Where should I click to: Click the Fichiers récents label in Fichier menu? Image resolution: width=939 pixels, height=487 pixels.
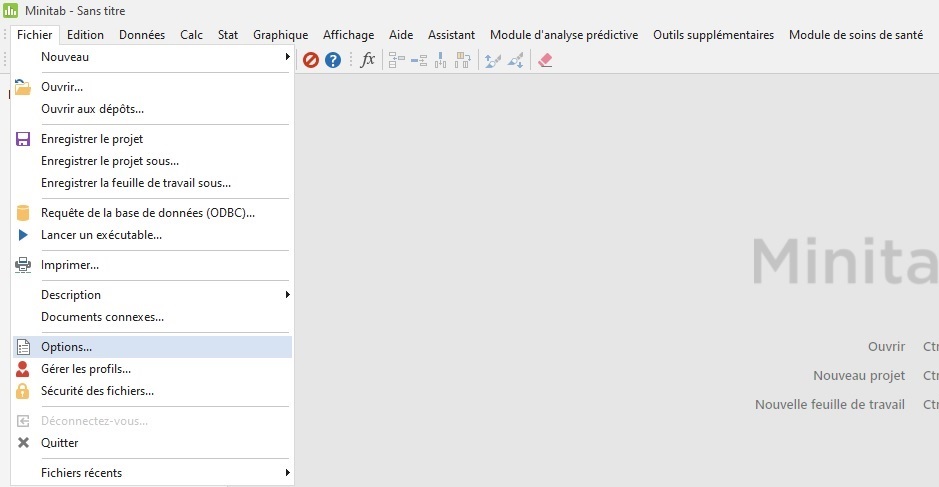[81, 473]
